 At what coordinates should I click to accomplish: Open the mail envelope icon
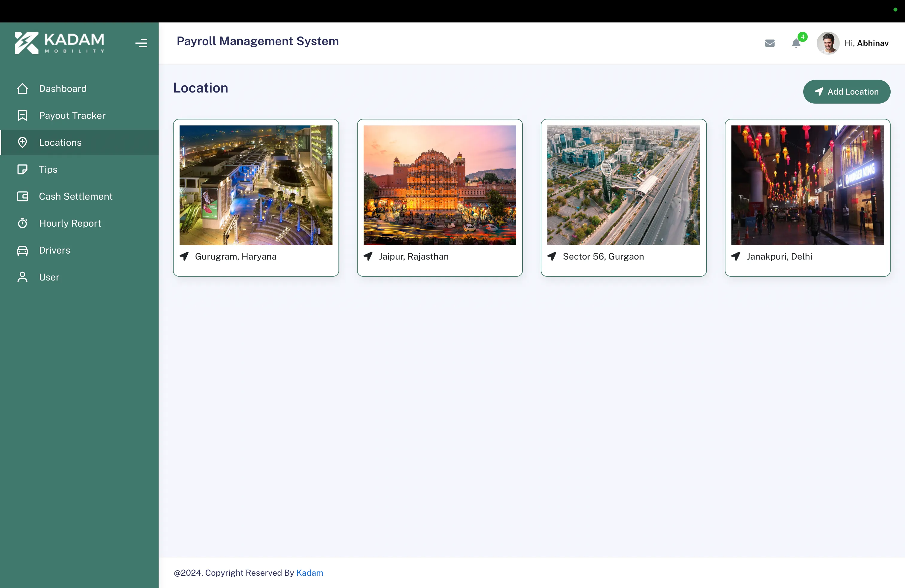(x=770, y=43)
